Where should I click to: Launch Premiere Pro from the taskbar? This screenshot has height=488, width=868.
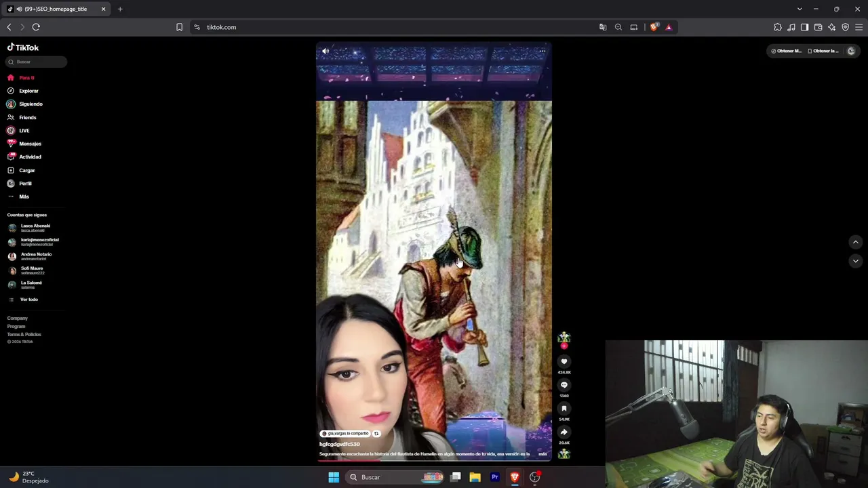[x=495, y=477]
